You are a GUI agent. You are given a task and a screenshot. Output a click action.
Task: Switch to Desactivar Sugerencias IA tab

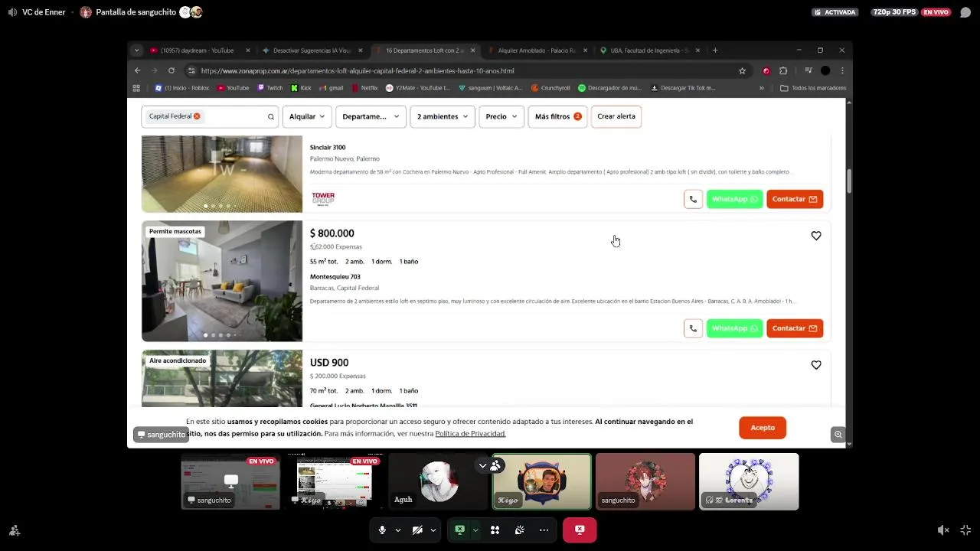pos(312,51)
